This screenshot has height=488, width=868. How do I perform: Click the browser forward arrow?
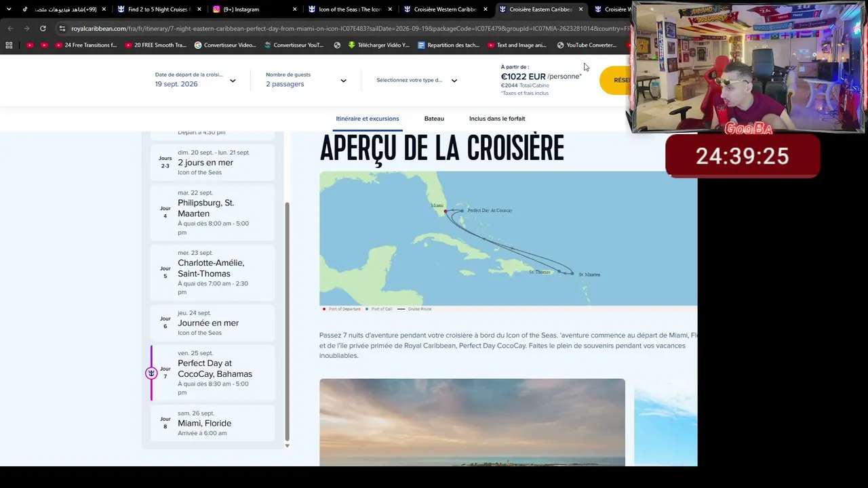[26, 28]
